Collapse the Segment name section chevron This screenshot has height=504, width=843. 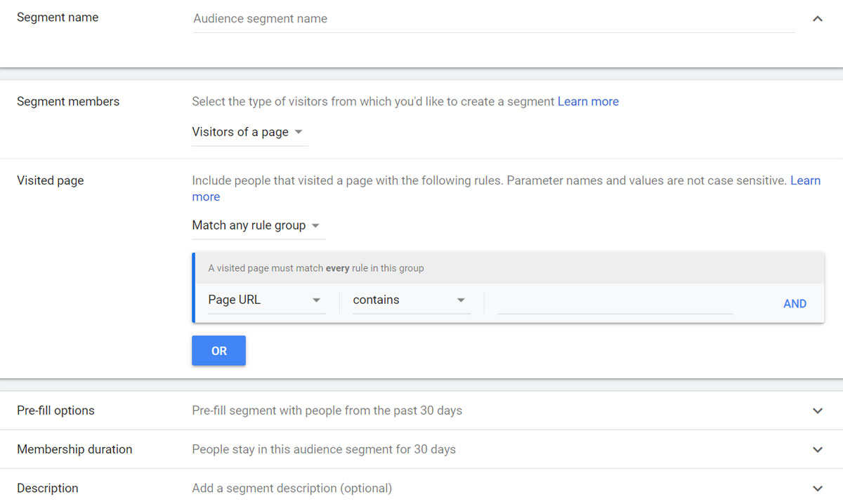817,19
